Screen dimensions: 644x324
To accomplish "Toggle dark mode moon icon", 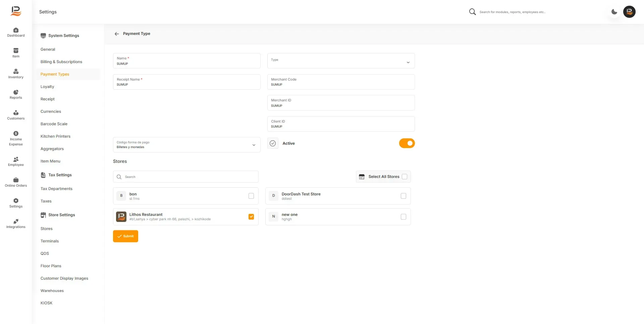I will pyautogui.click(x=614, y=12).
